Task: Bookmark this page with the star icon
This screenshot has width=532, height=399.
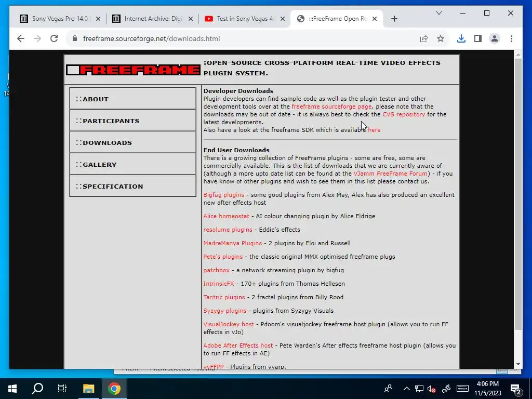Action: click(x=441, y=38)
